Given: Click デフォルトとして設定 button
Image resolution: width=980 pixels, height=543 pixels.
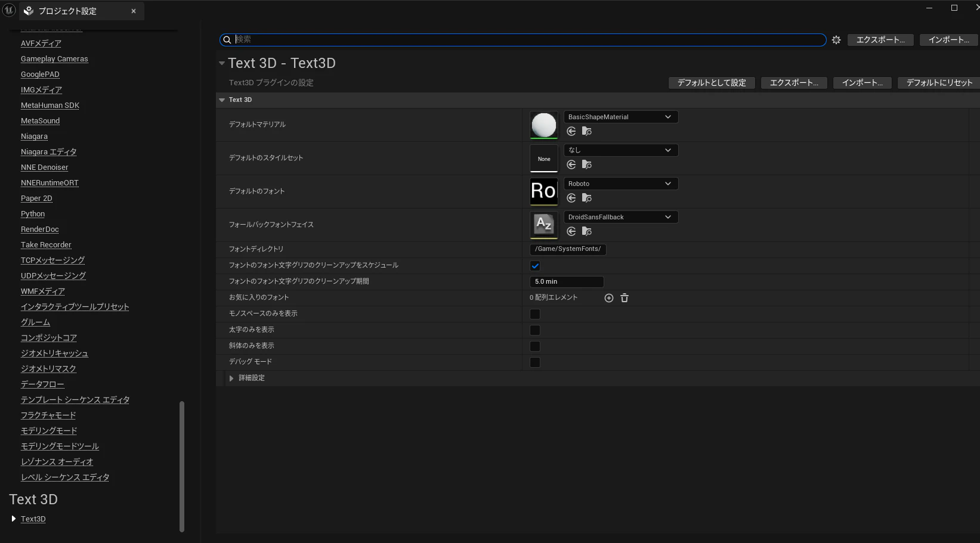Looking at the screenshot, I should tap(712, 83).
